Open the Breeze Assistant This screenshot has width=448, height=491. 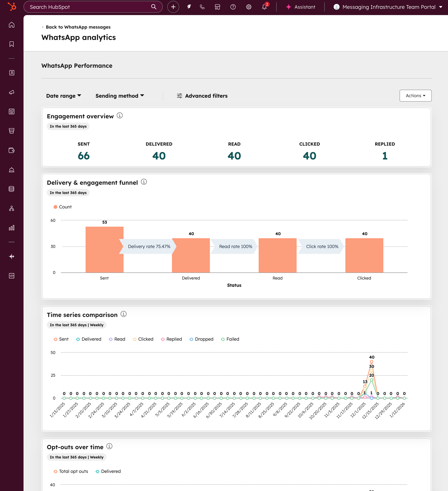click(x=300, y=7)
